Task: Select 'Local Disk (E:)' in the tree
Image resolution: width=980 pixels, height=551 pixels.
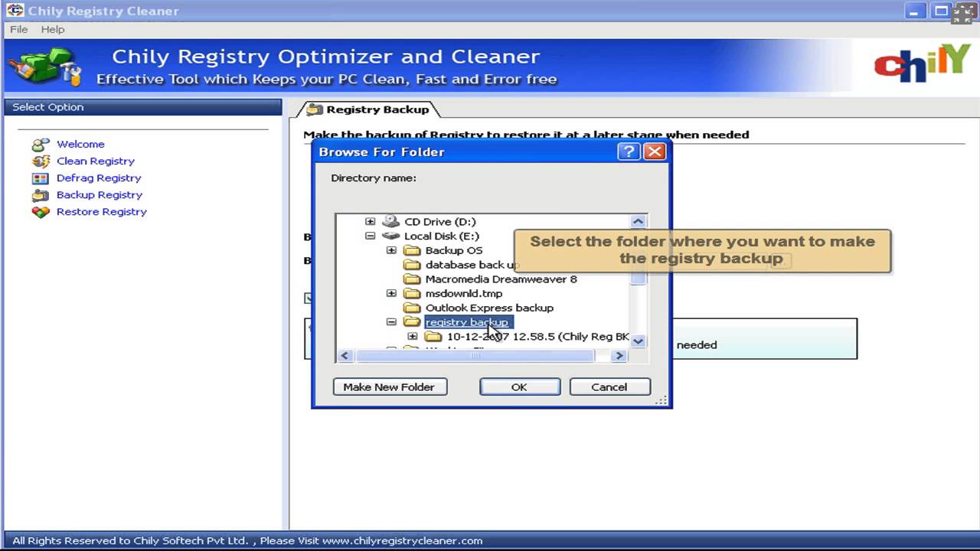Action: [x=441, y=236]
